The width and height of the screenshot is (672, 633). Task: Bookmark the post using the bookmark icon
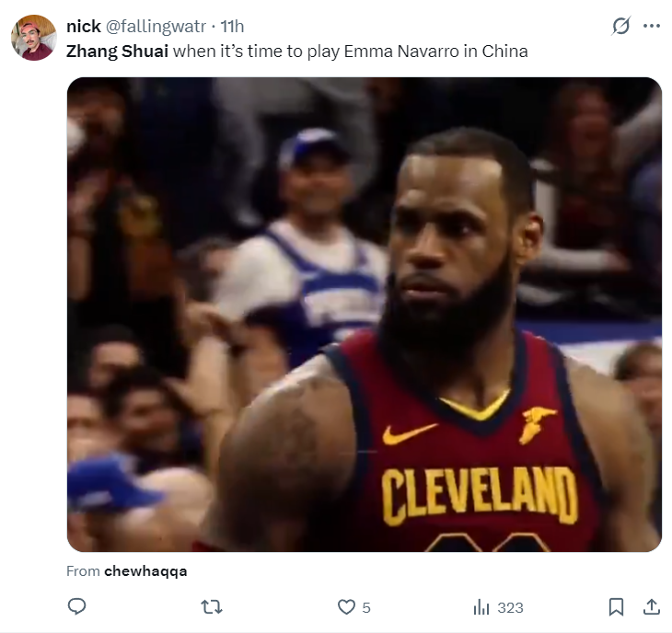point(617,606)
